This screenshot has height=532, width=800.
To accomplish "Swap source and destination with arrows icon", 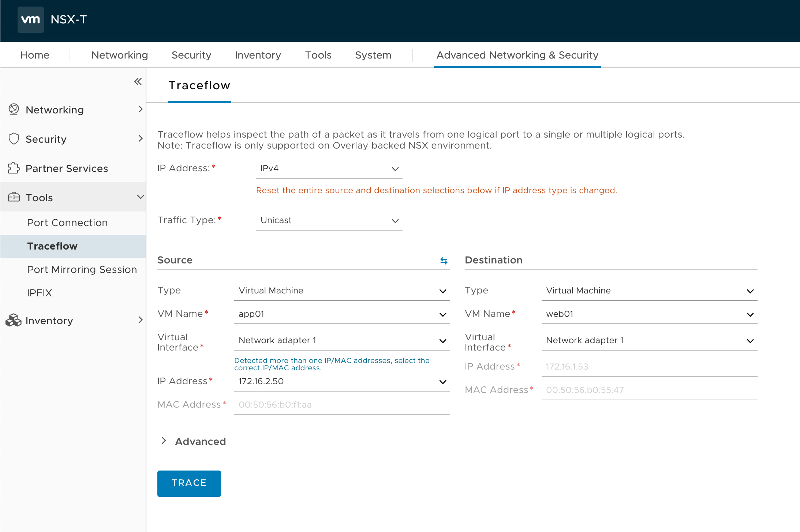I will pyautogui.click(x=444, y=261).
